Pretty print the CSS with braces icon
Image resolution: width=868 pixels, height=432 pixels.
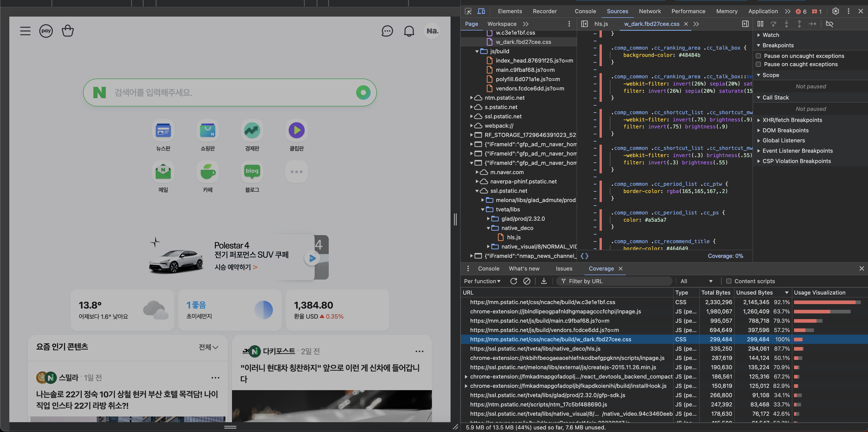584,256
